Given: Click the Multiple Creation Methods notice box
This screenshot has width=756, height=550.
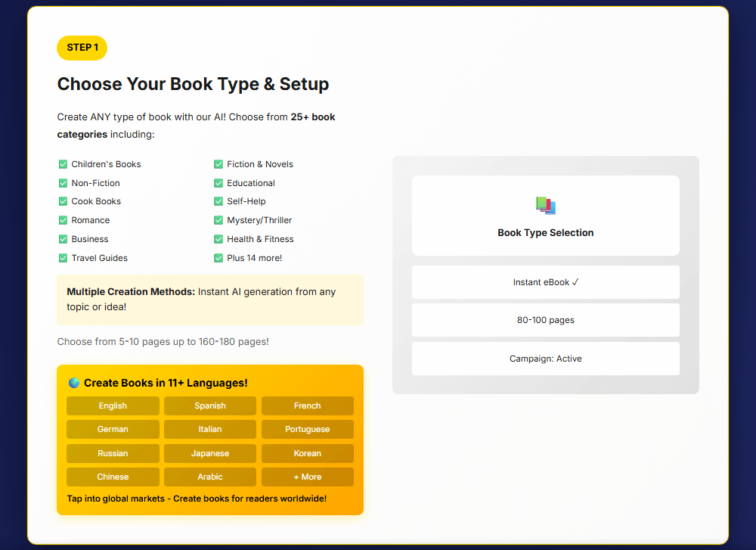Looking at the screenshot, I should (x=209, y=300).
